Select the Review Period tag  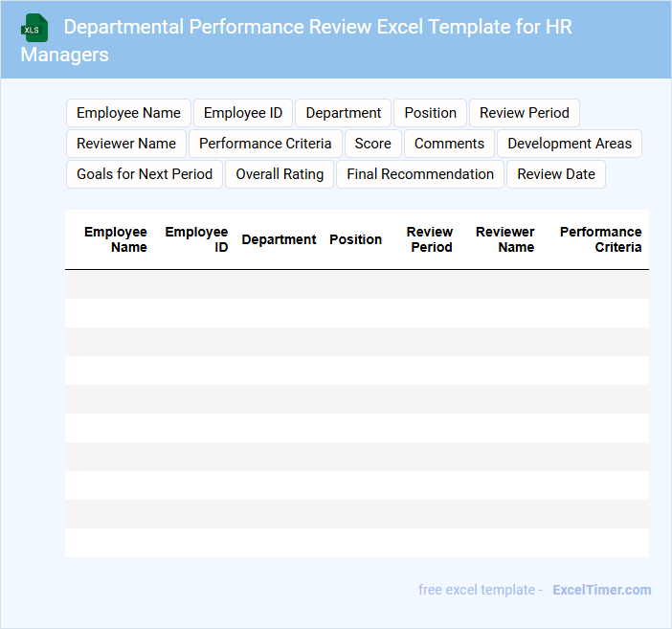(524, 113)
